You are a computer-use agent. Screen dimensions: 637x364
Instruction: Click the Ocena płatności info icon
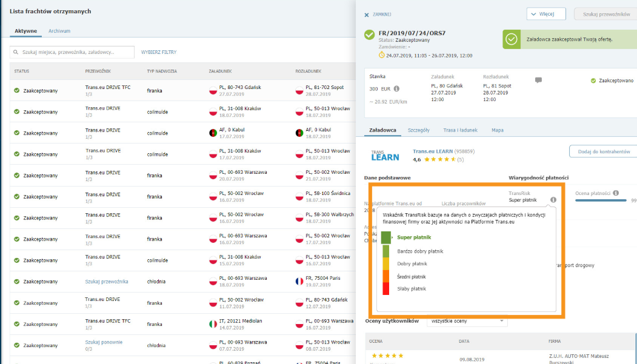point(616,193)
